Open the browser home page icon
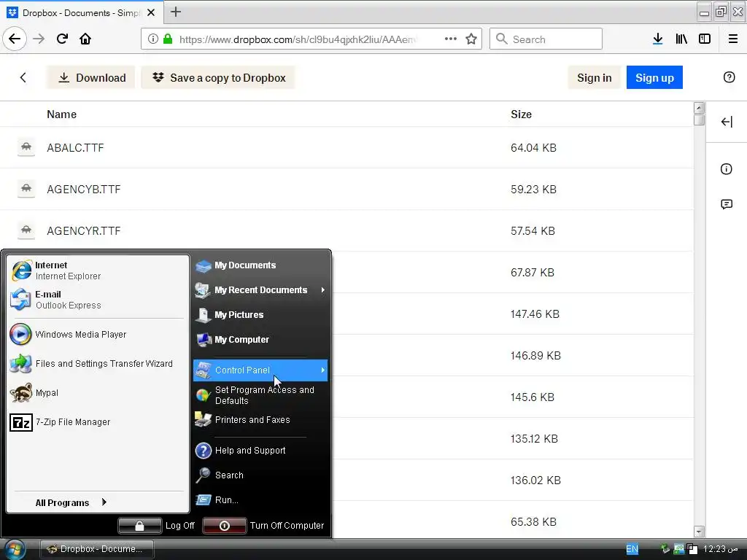Screen dimensions: 747x560 pyautogui.click(x=85, y=39)
